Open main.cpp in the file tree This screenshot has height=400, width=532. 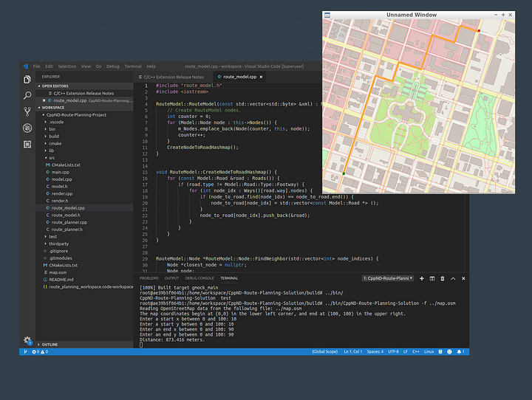[x=61, y=172]
